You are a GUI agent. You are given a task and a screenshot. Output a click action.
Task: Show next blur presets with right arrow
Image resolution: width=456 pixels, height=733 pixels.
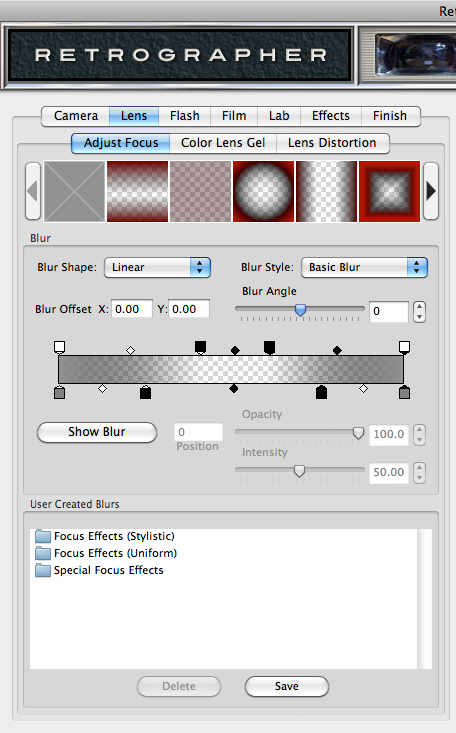point(431,191)
